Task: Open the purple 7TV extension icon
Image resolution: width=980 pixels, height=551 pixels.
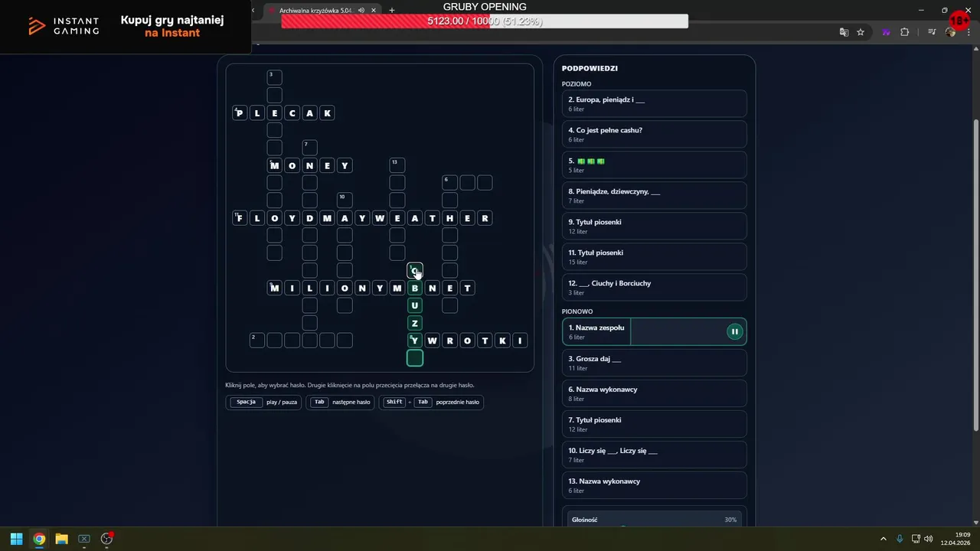Action: (x=887, y=32)
